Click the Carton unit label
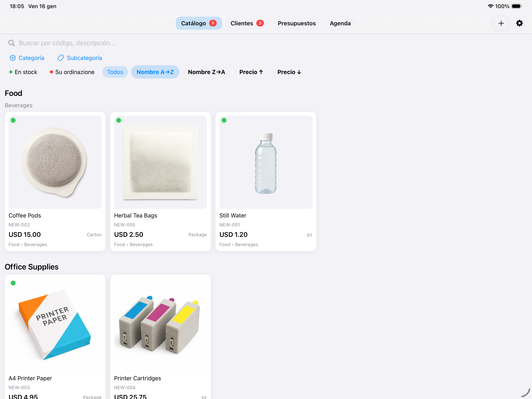This screenshot has height=399, width=532. point(94,234)
